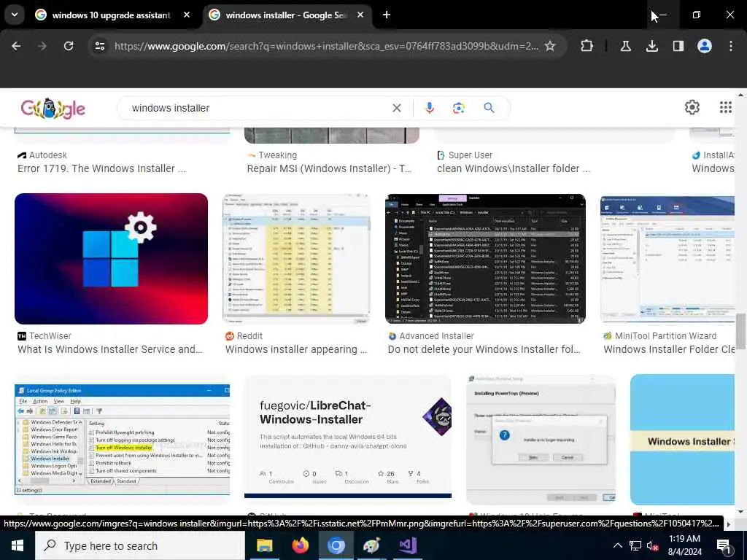This screenshot has width=747, height=560.
Task: Open a new browser tab
Action: tap(387, 15)
